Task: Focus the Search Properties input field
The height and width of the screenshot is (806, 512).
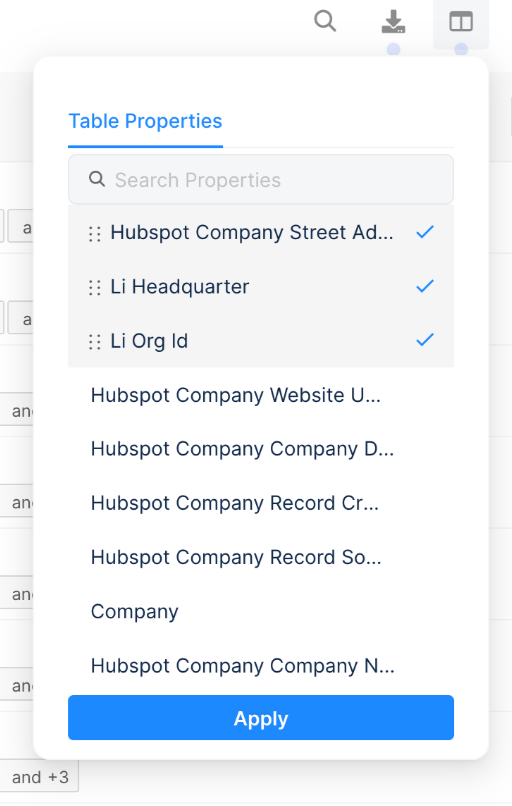Action: click(x=261, y=179)
